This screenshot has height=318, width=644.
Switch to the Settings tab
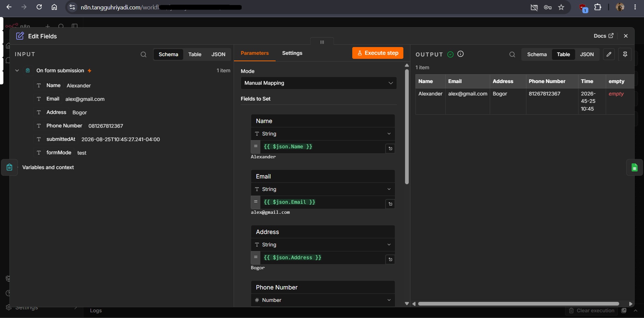click(292, 53)
